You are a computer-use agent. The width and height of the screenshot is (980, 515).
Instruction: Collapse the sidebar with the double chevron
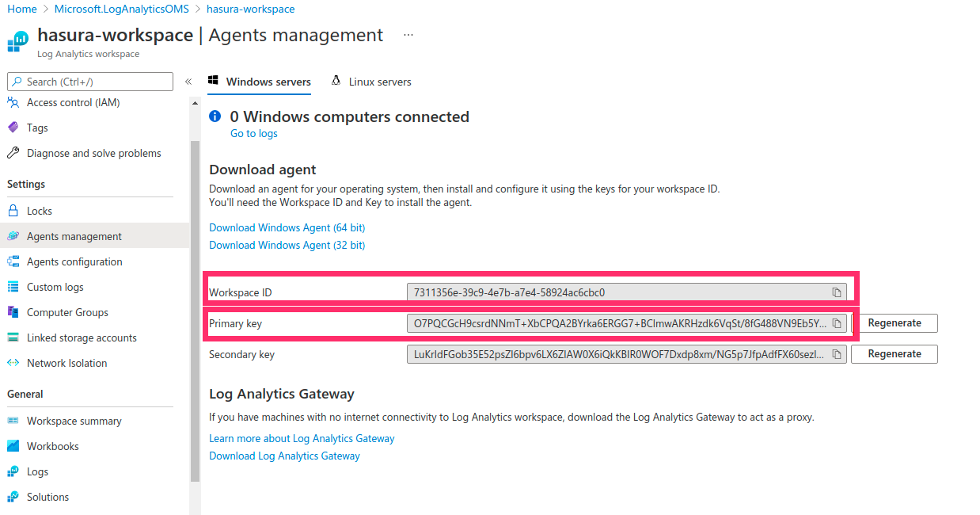click(188, 82)
